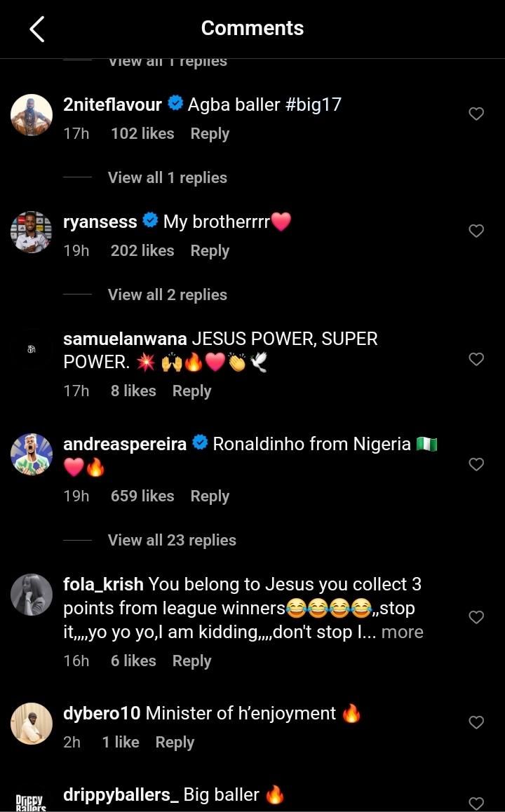The image size is (505, 812).
Task: Tap dybero10's profile avatar
Action: [32, 724]
